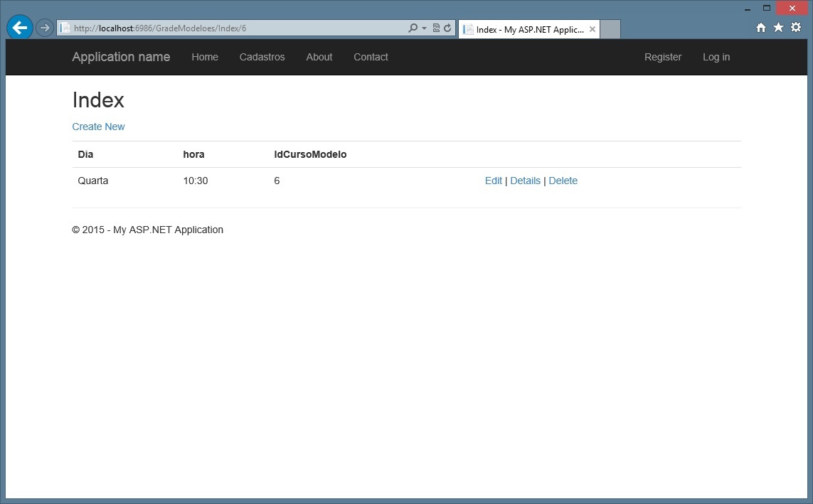Delete the Quarta row entry
This screenshot has height=504, width=813.
click(x=563, y=181)
